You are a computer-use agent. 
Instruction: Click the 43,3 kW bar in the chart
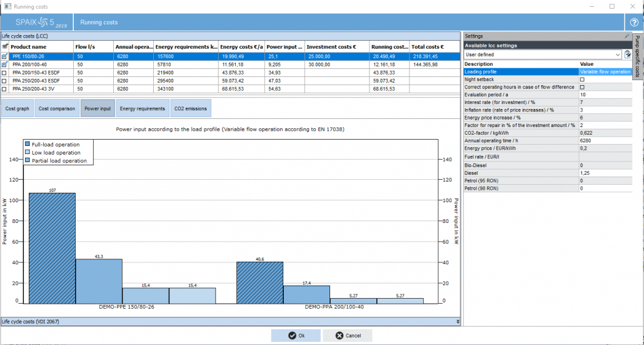pyautogui.click(x=99, y=281)
